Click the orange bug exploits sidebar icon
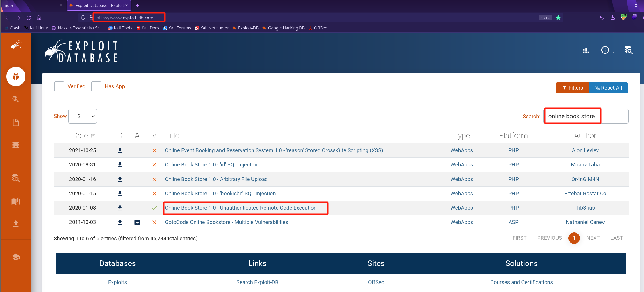The image size is (644, 292). point(16,77)
